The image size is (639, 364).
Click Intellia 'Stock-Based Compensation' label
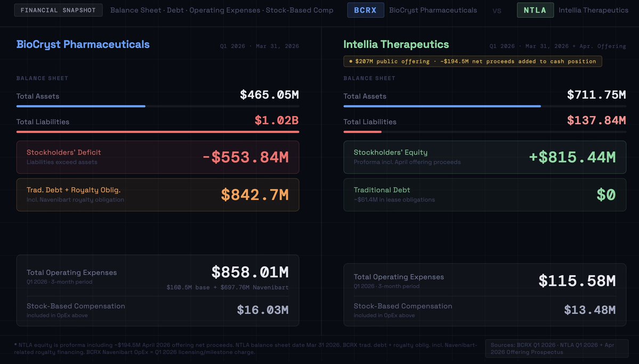(x=403, y=306)
